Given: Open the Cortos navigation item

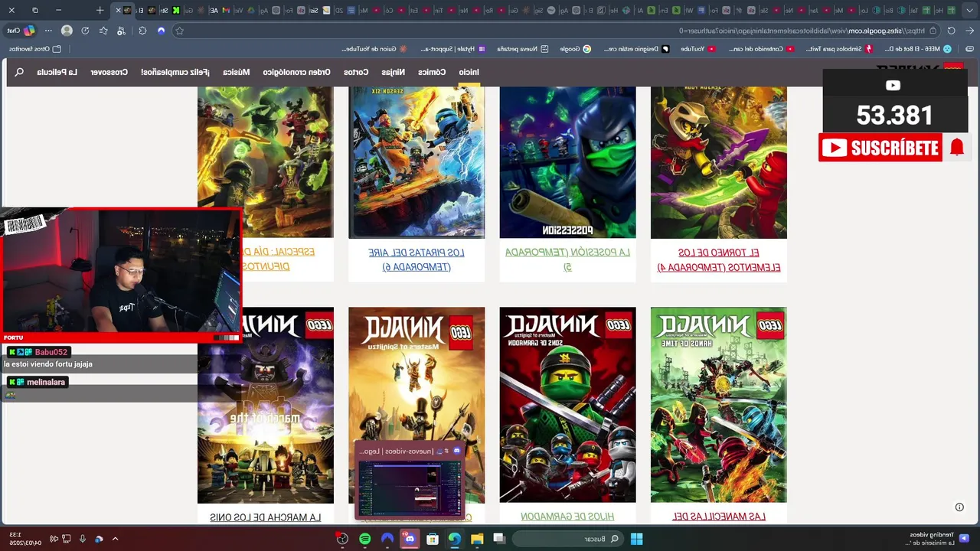Looking at the screenshot, I should click(356, 72).
